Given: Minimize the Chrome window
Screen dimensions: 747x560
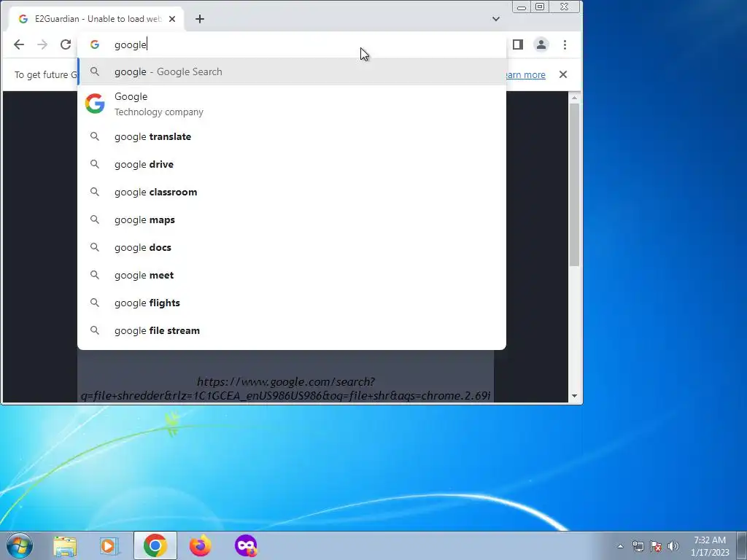Looking at the screenshot, I should (x=521, y=7).
